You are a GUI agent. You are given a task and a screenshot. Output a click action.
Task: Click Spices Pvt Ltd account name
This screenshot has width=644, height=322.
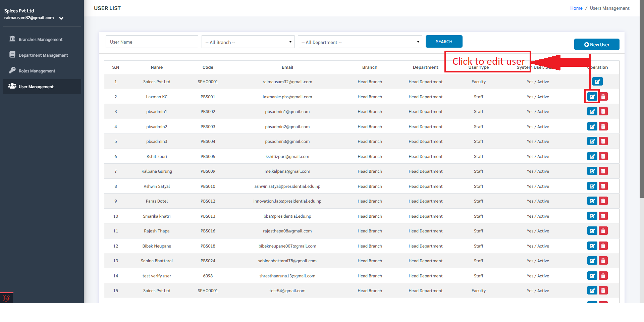coord(19,11)
